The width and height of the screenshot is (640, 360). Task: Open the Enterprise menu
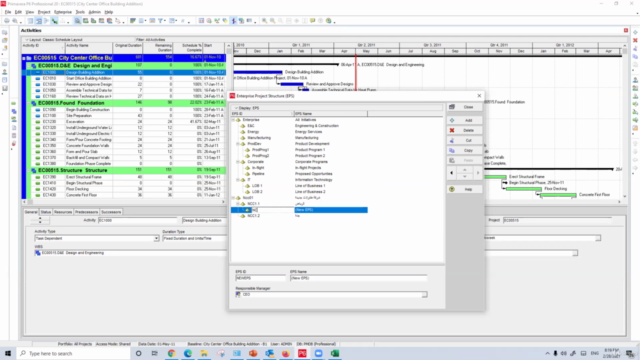click(x=63, y=12)
